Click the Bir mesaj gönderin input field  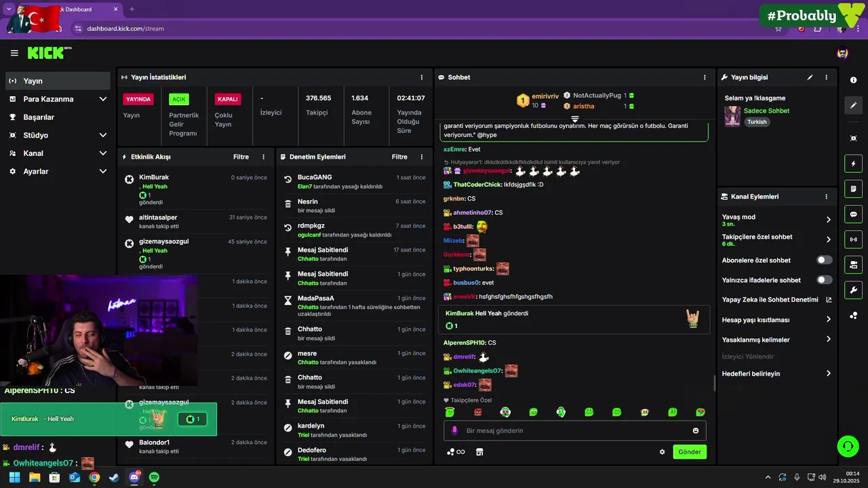click(574, 430)
